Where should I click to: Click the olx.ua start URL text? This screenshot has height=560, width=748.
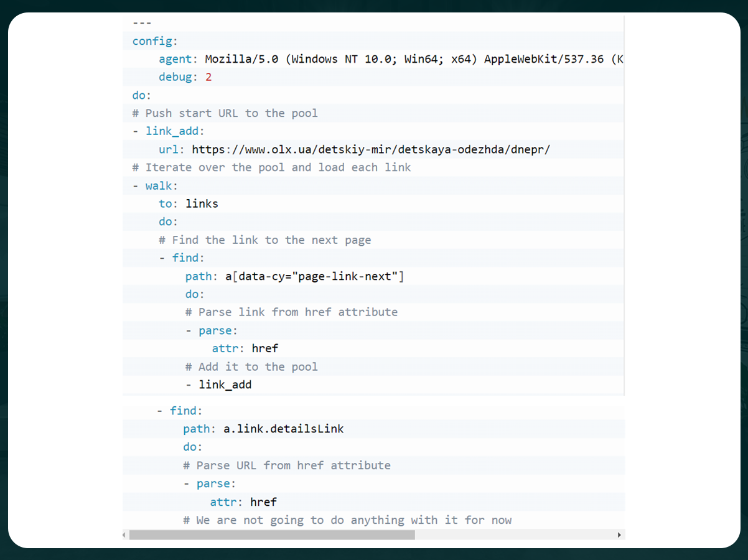371,149
